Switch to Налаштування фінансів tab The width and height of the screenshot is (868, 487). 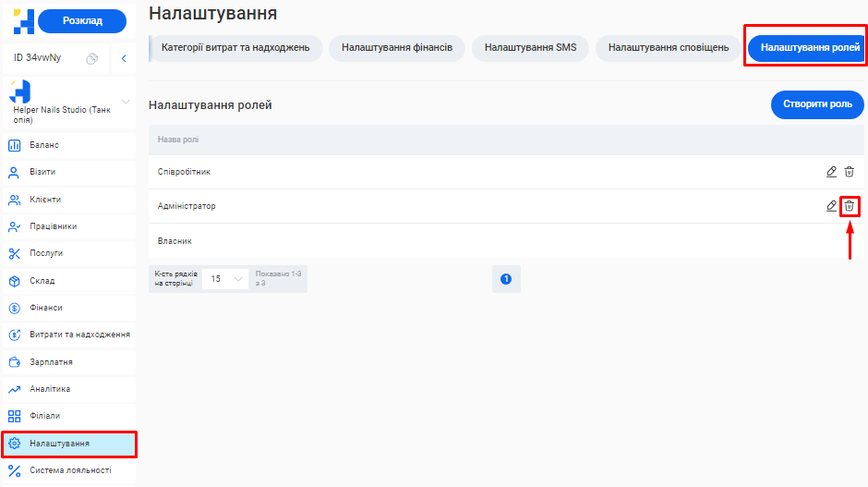click(x=396, y=48)
